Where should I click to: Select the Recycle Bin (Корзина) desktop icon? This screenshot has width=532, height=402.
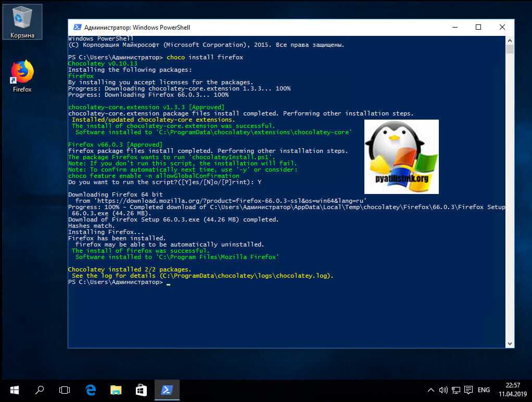(x=22, y=21)
